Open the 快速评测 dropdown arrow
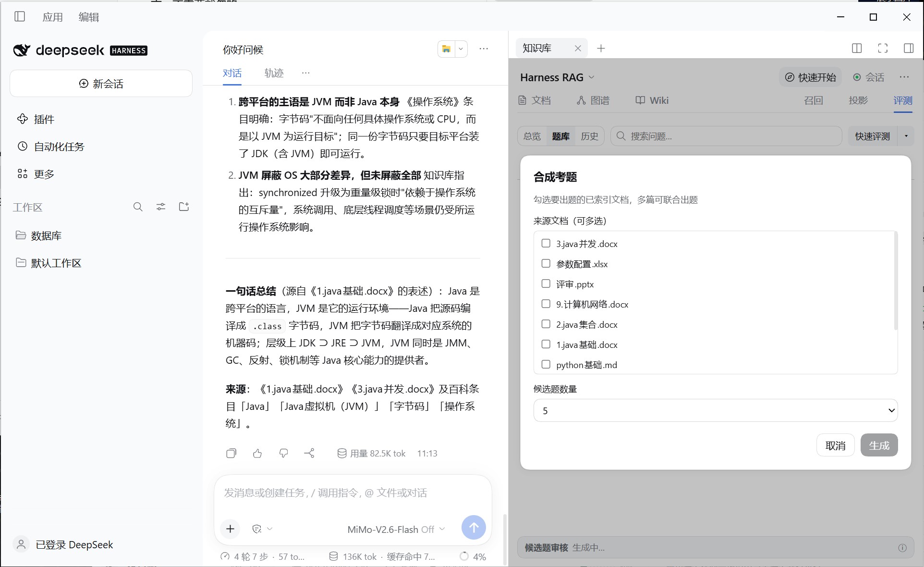The image size is (924, 567). [x=906, y=136]
